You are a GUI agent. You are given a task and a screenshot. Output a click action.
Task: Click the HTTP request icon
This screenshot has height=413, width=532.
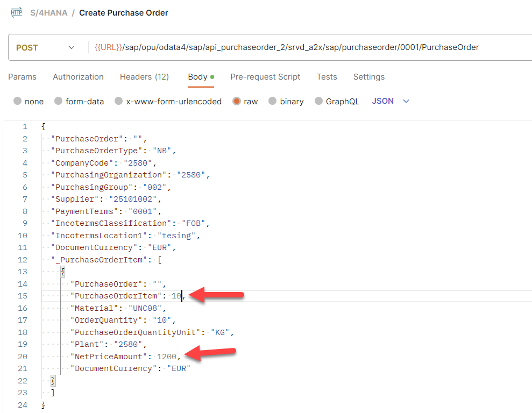pyautogui.click(x=16, y=12)
